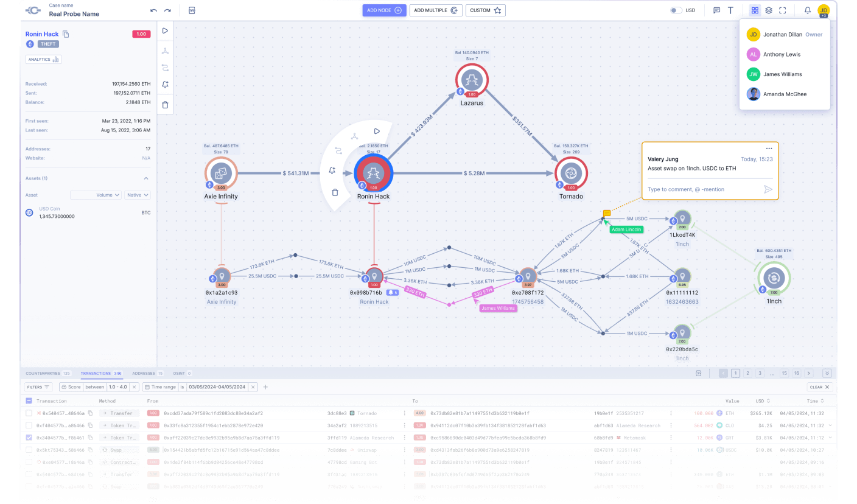This screenshot has width=857, height=504.
Task: Switch to Addresses tab
Action: pyautogui.click(x=148, y=373)
